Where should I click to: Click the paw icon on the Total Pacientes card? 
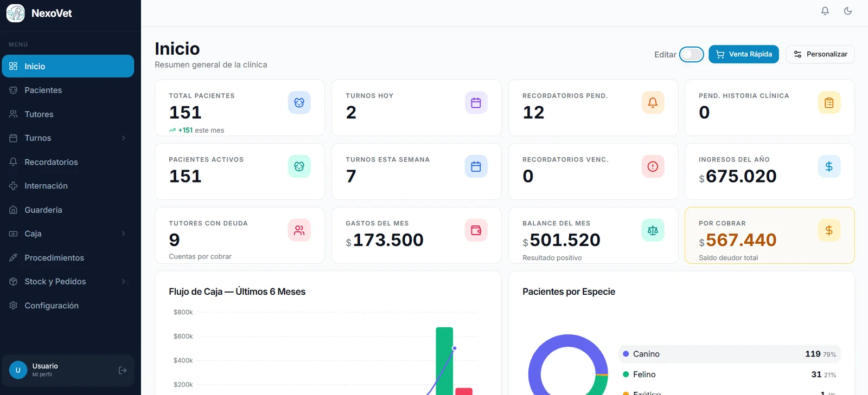click(x=299, y=102)
